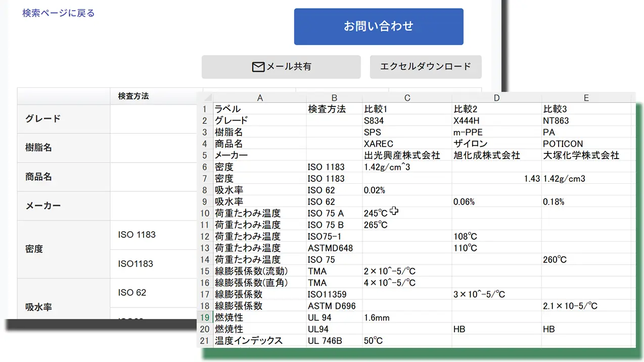Click cell containing 4×10^-5/℃
644x362 pixels.
pos(407,283)
